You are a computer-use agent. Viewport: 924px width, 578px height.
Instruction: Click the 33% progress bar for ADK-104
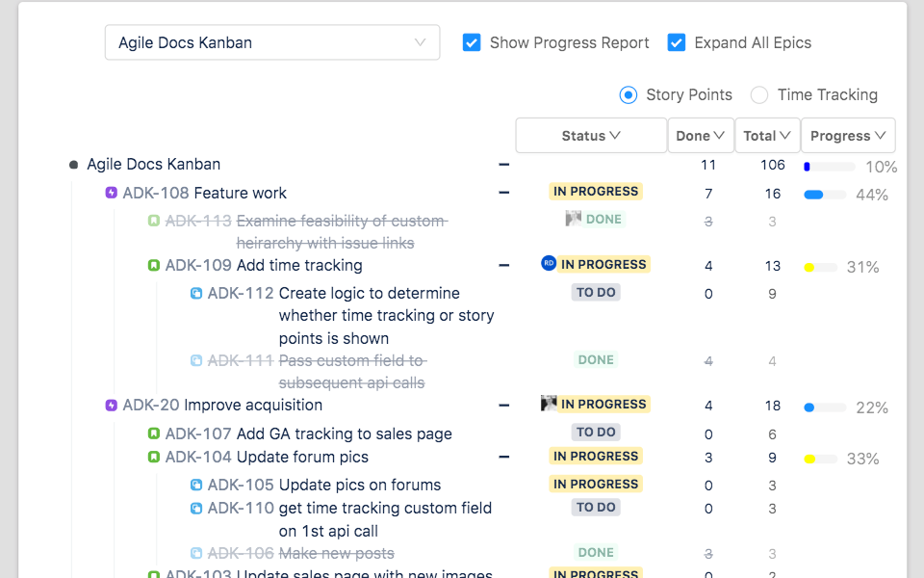tap(820, 459)
